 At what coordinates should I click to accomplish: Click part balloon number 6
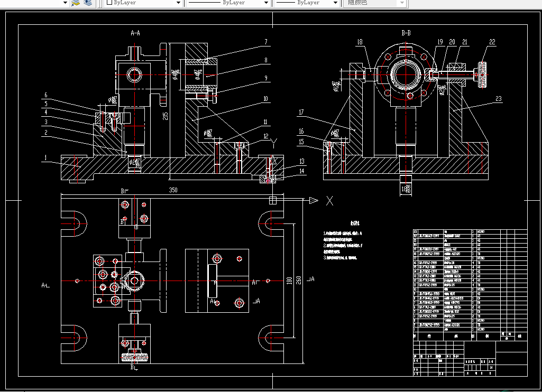point(45,95)
